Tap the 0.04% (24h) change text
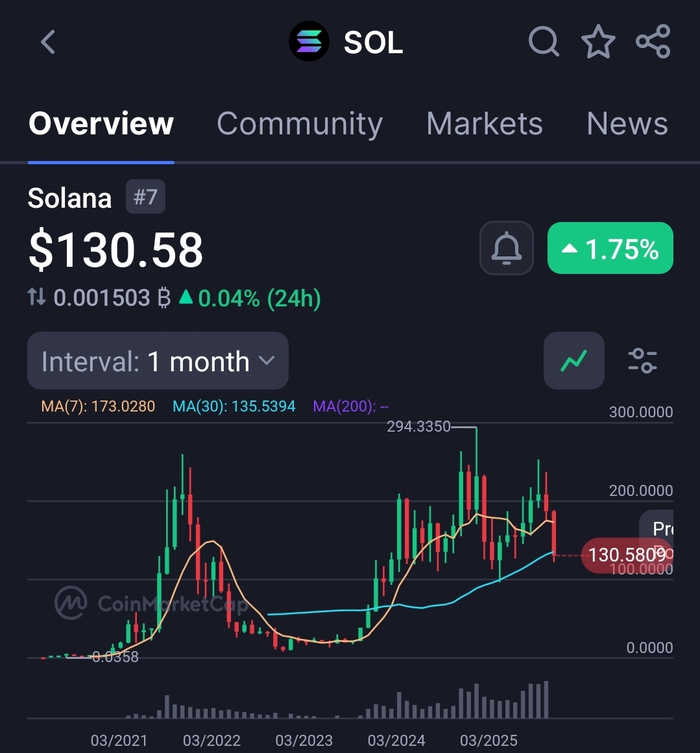The width and height of the screenshot is (700, 753). pos(250,298)
